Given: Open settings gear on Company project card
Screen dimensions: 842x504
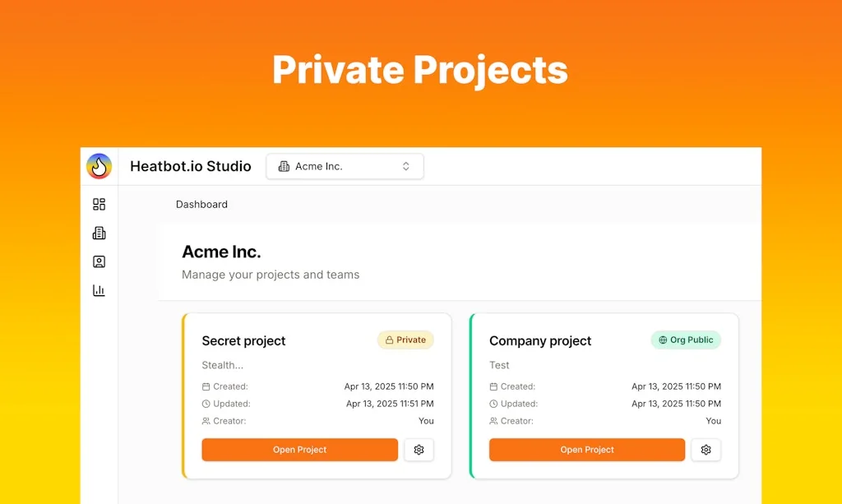Looking at the screenshot, I should [x=706, y=450].
